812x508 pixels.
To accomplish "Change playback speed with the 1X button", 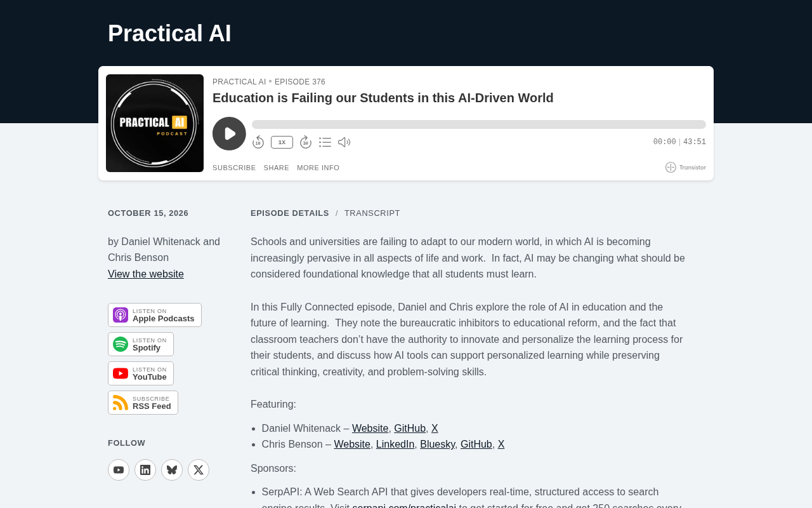I will (x=282, y=142).
